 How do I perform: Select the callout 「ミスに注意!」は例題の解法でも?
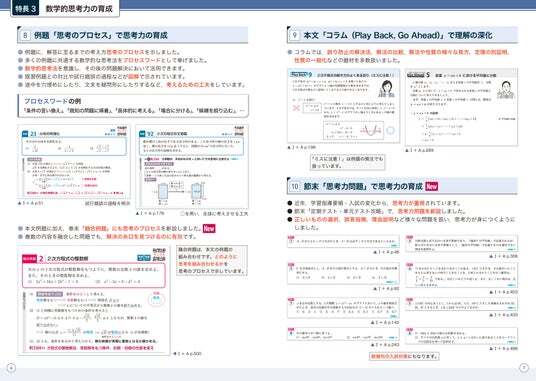click(348, 162)
